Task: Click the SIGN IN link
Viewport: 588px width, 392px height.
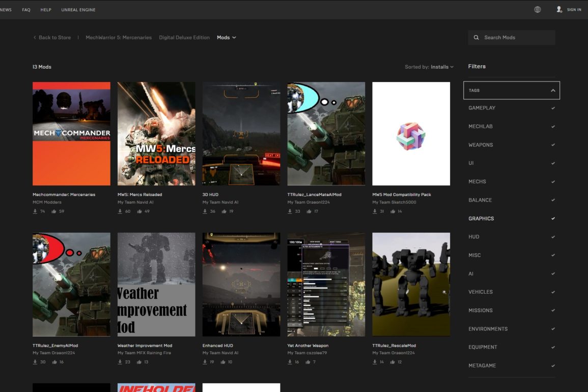Action: coord(574,10)
